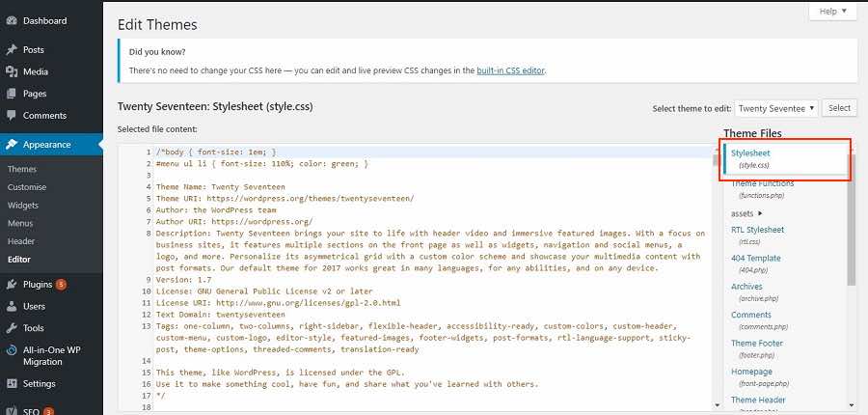The image size is (868, 415).
Task: Expand the Help dropdown tab
Action: click(x=833, y=11)
